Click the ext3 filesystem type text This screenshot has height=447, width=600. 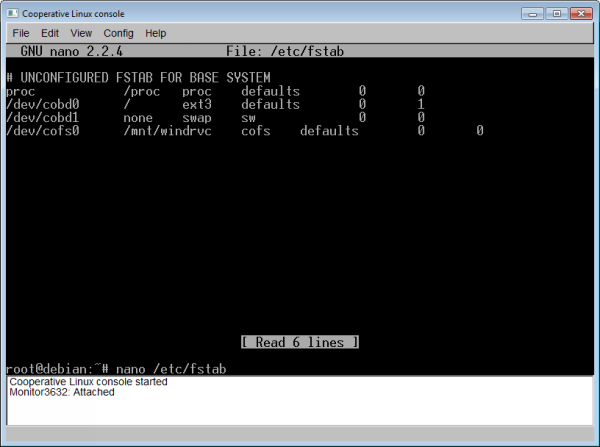pos(197,104)
